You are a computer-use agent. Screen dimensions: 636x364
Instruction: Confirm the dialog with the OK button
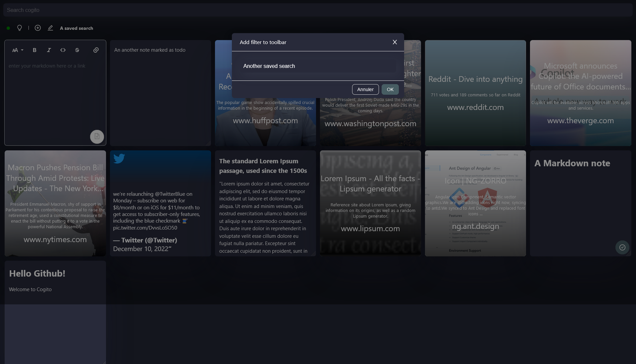[x=390, y=89]
